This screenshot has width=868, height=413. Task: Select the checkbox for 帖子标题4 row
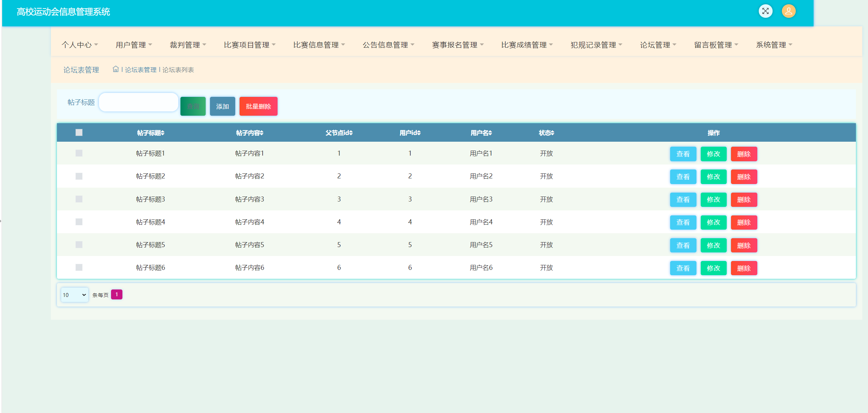pyautogui.click(x=79, y=222)
